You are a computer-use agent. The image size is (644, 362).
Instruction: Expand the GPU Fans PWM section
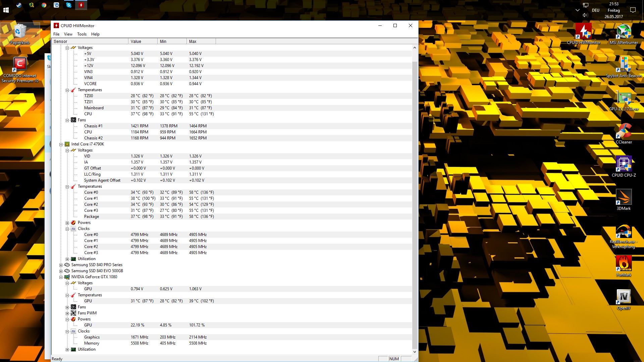pyautogui.click(x=67, y=313)
